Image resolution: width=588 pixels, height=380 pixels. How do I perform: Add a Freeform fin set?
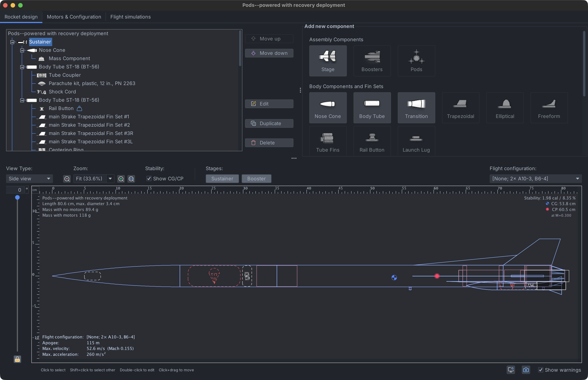point(549,108)
